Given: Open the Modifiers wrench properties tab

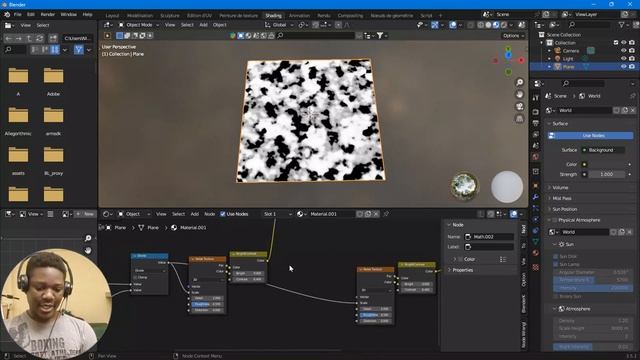Looking at the screenshot, I should click(536, 197).
